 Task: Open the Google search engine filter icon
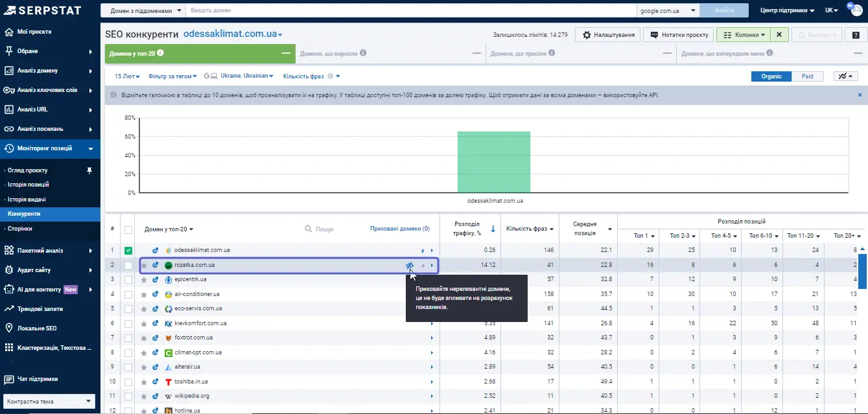click(207, 76)
